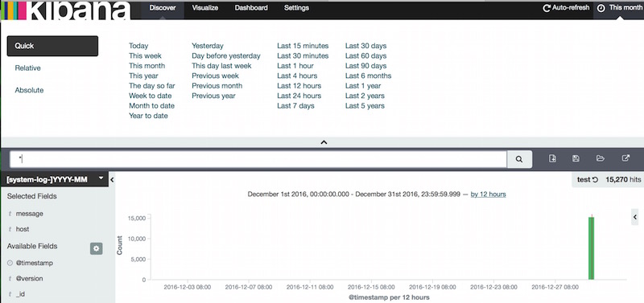Image resolution: width=644 pixels, height=303 pixels.
Task: Choose Last 12 hours range
Action: [299, 86]
